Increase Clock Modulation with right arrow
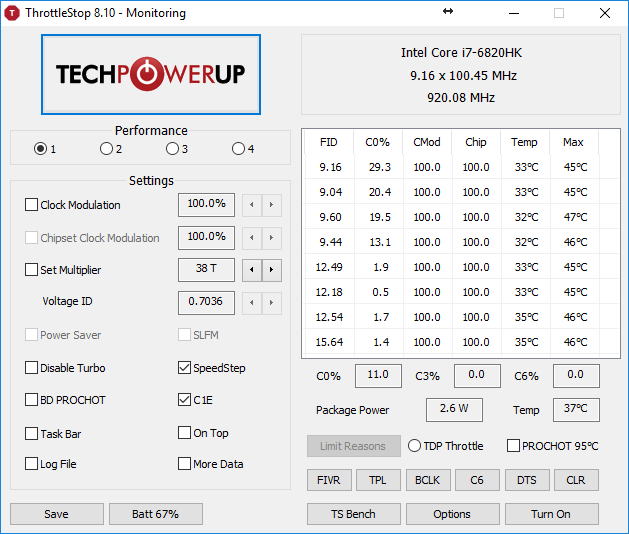The image size is (629, 534). tap(272, 205)
